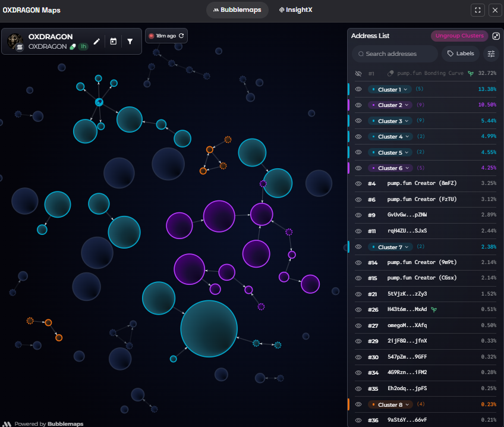Toggle visibility of Cluster 2
Image resolution: width=504 pixels, height=427 pixels.
(358, 105)
